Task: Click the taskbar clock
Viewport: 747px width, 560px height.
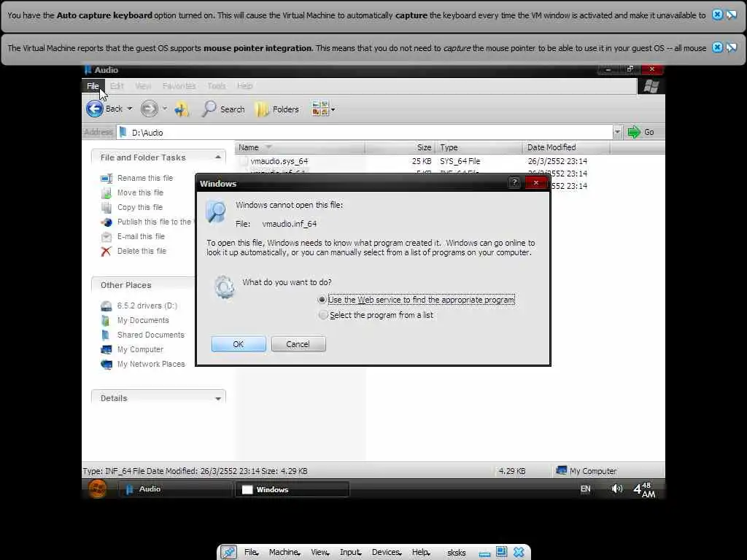Action: [644, 489]
